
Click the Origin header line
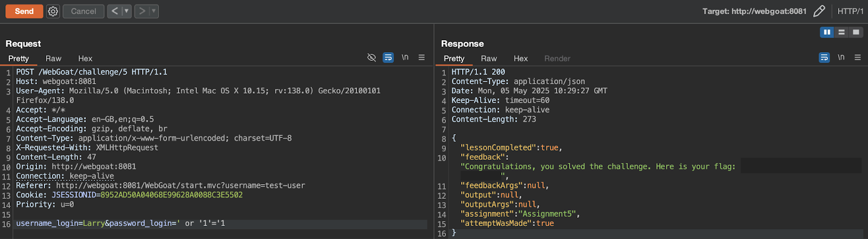76,166
